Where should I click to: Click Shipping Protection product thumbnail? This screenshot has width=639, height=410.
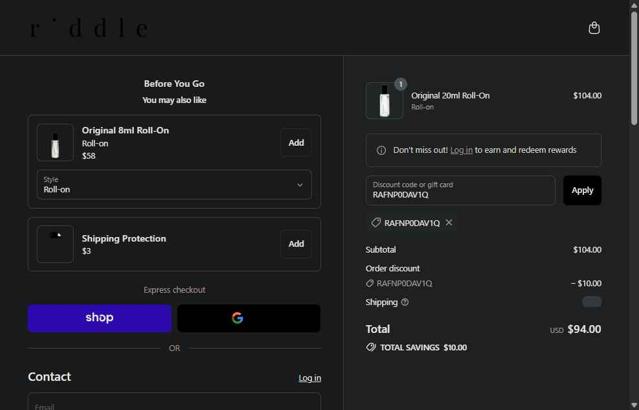point(55,244)
